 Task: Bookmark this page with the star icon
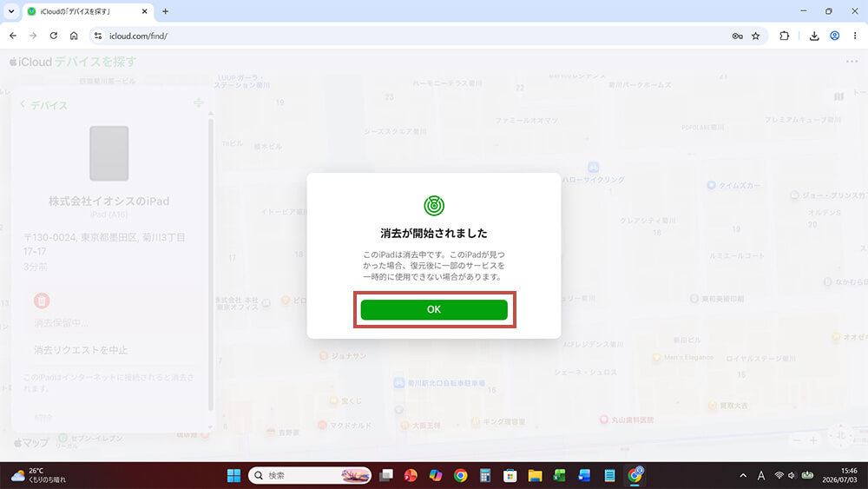click(x=756, y=36)
